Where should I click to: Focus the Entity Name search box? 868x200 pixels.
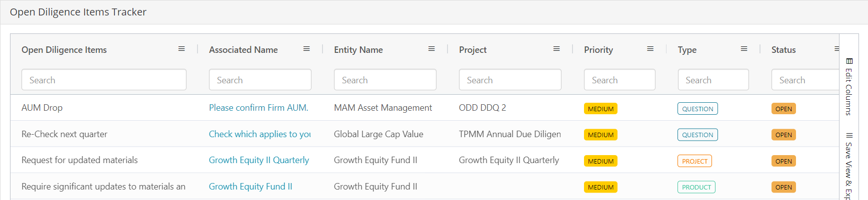coord(385,80)
